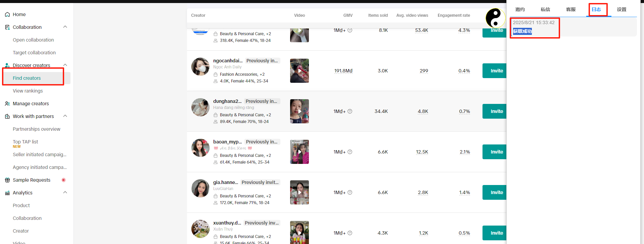Collapse the Collaboration menu section
This screenshot has height=244, width=644.
point(65,27)
